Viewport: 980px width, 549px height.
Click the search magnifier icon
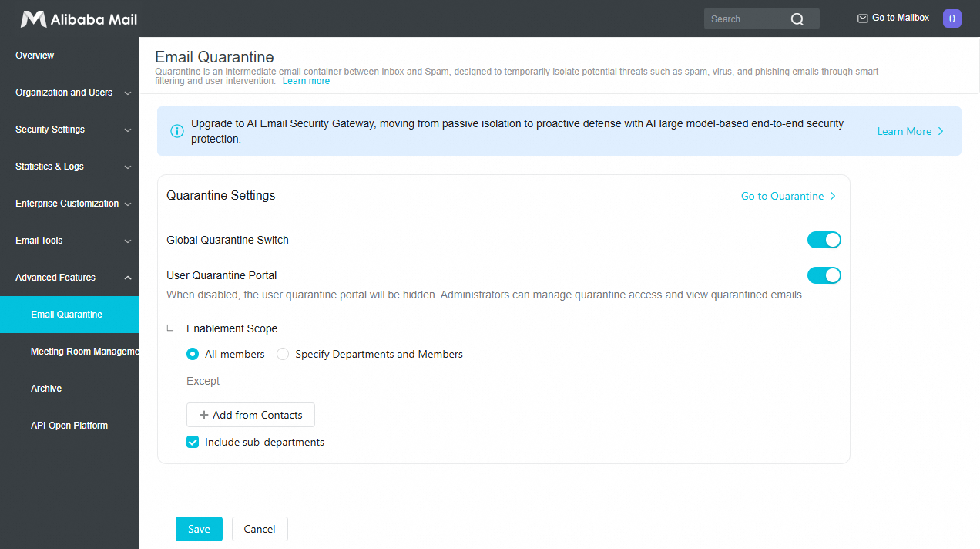[797, 19]
